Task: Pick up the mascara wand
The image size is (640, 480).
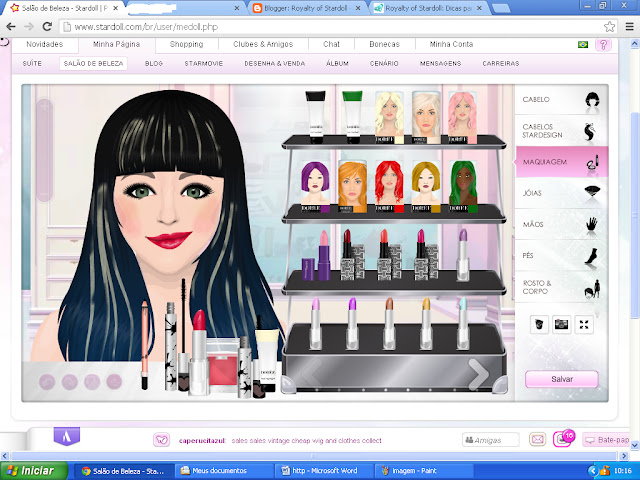Action: tap(183, 335)
